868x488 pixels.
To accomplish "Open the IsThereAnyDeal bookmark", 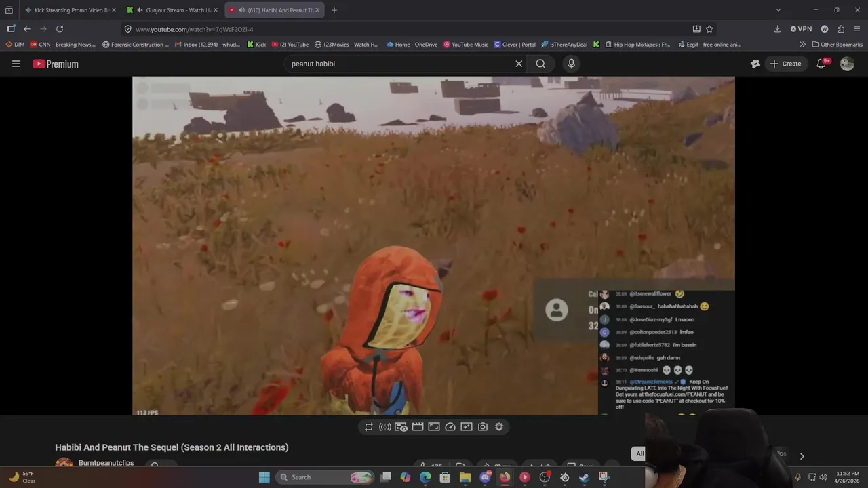I will (564, 45).
